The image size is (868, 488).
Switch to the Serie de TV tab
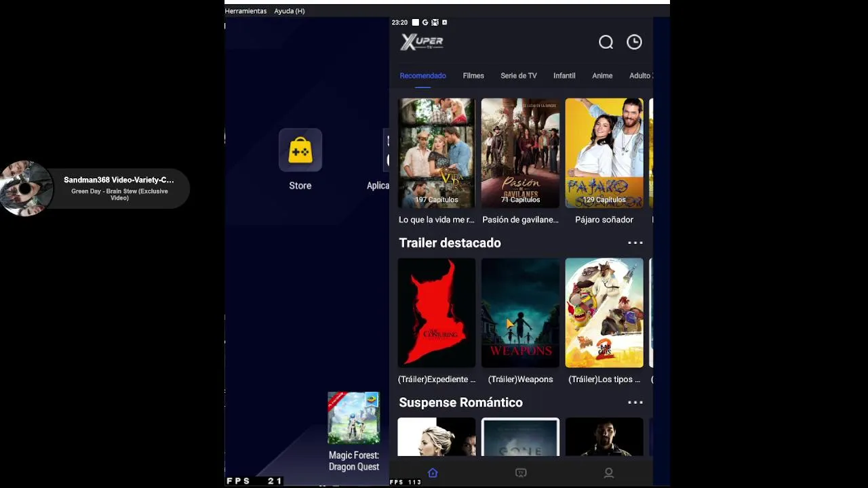click(x=519, y=76)
